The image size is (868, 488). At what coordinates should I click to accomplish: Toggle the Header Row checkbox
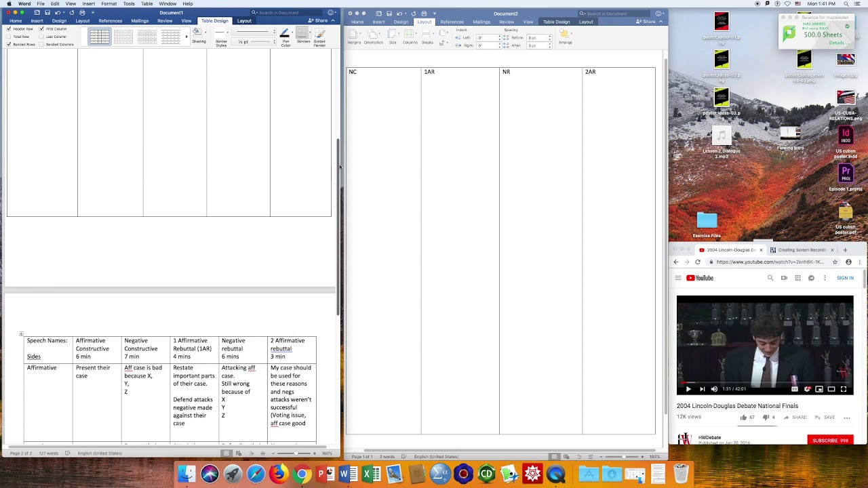click(x=9, y=29)
